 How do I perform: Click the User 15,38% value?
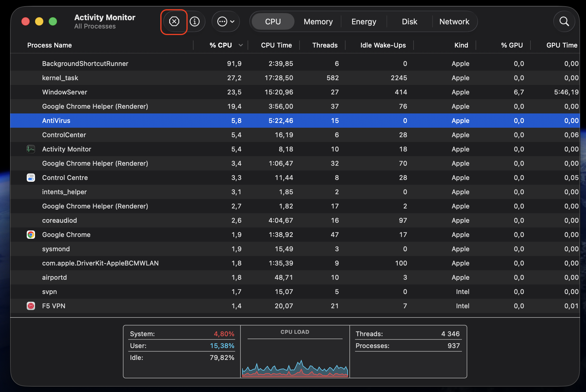point(222,346)
